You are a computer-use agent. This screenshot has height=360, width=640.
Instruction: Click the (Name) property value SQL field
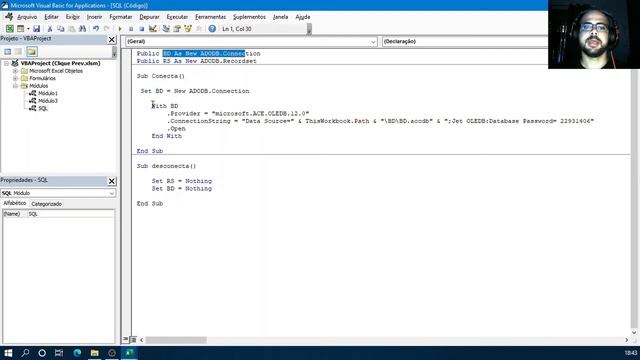[70, 214]
